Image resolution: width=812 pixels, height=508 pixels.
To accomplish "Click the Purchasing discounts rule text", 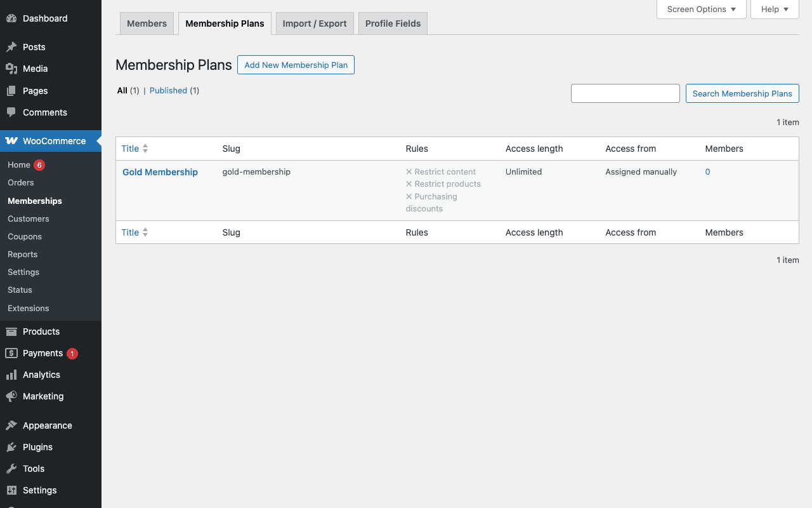I will click(x=431, y=203).
